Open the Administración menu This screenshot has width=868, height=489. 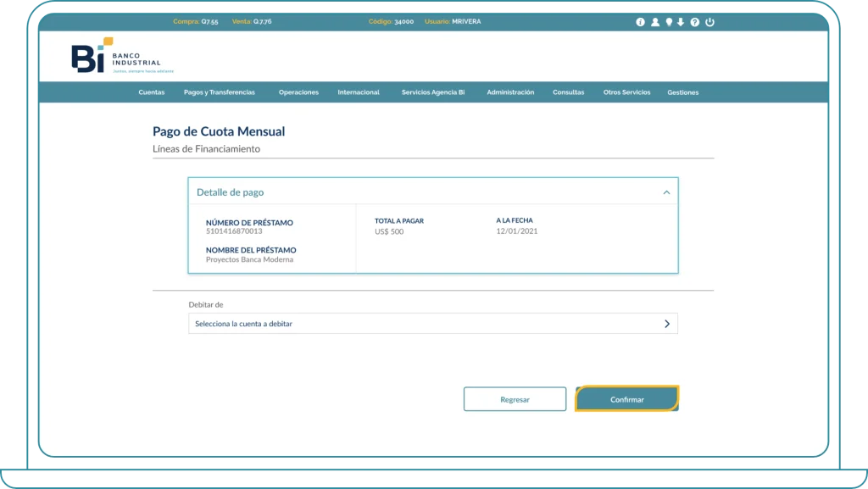pos(510,92)
